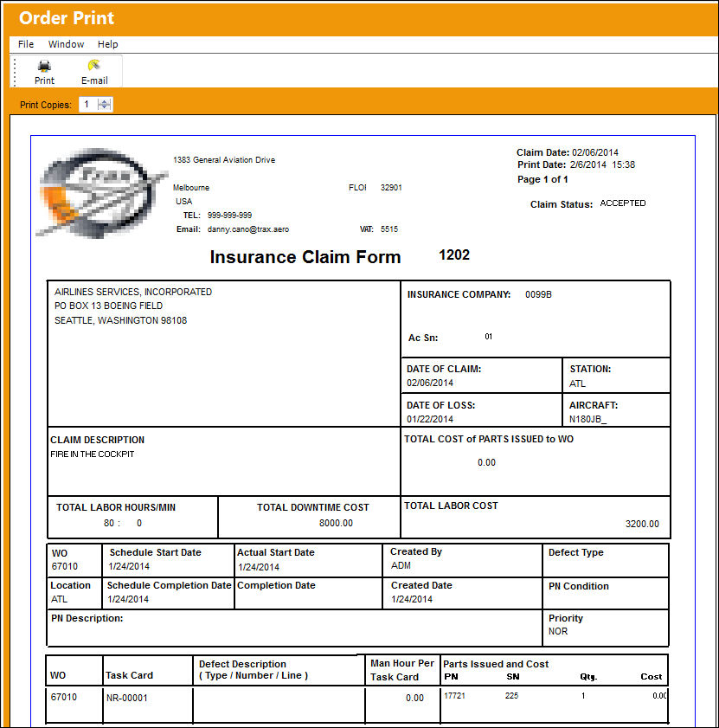Click Date of Claim value 02/06/2014
This screenshot has height=728, width=719.
coord(430,383)
